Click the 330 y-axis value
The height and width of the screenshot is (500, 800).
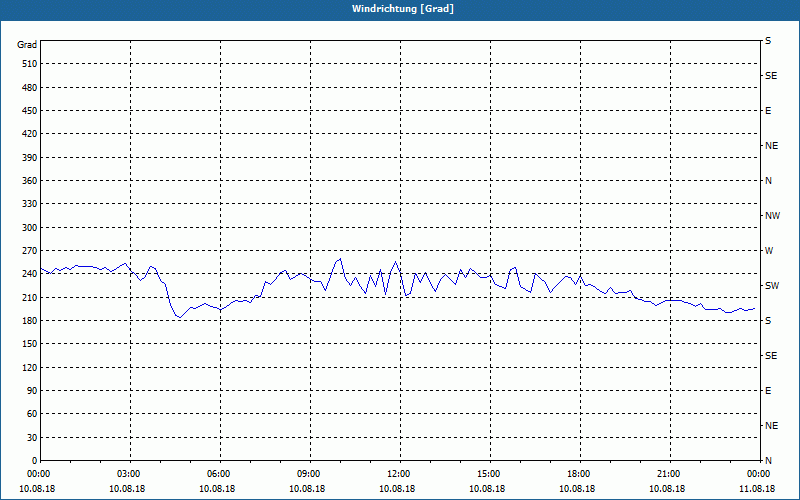coord(29,204)
